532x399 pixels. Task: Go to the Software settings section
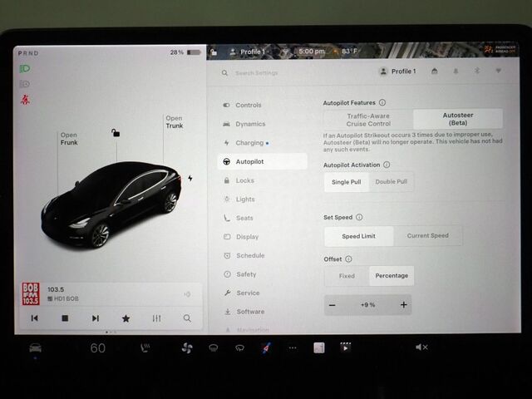point(249,312)
